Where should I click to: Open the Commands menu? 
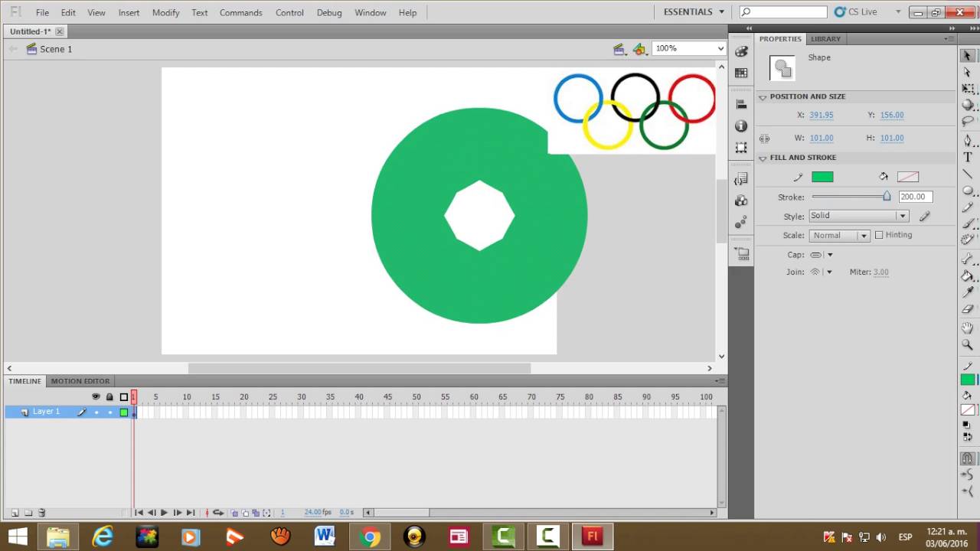[x=241, y=13]
